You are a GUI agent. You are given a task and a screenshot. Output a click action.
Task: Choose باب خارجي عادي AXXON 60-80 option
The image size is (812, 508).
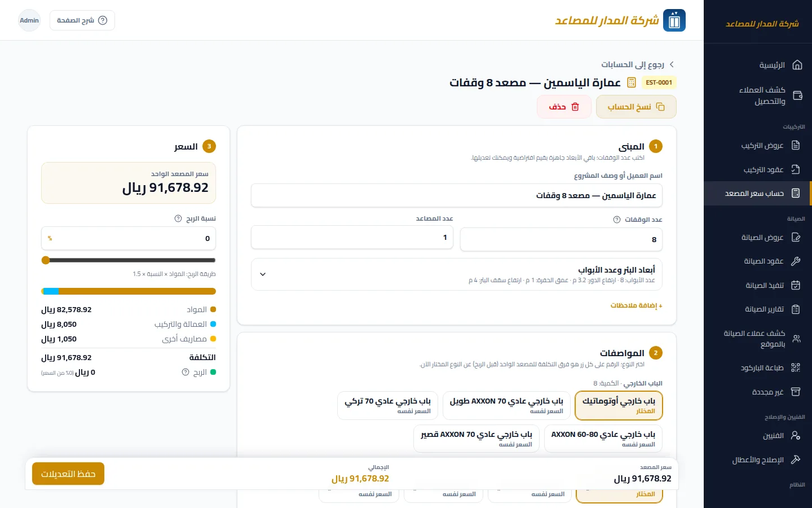(x=603, y=439)
